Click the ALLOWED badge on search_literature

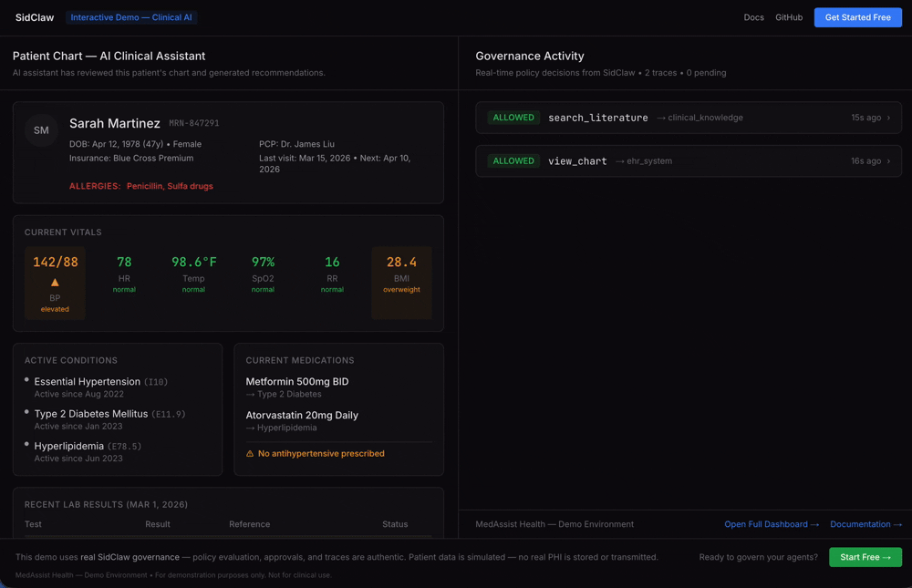pos(513,118)
